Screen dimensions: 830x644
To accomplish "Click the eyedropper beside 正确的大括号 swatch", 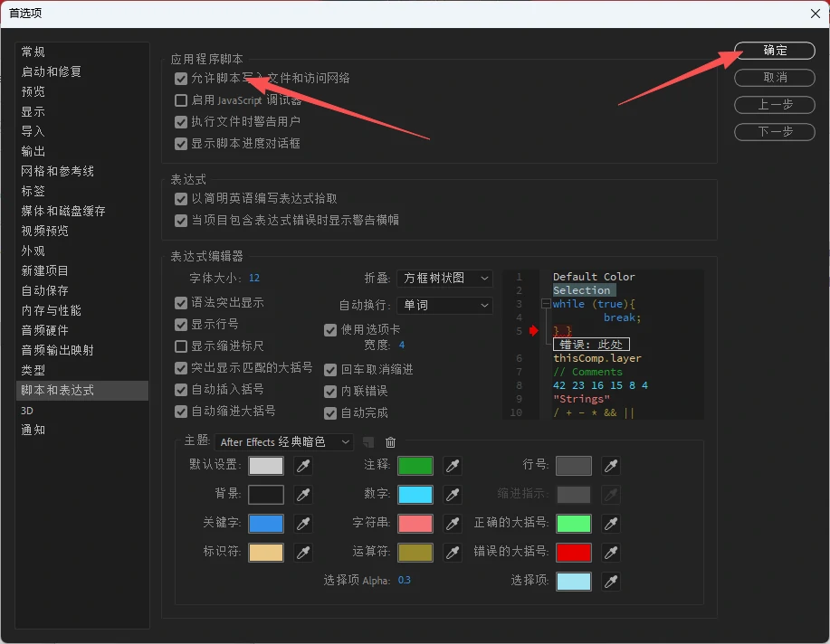I will (x=611, y=524).
